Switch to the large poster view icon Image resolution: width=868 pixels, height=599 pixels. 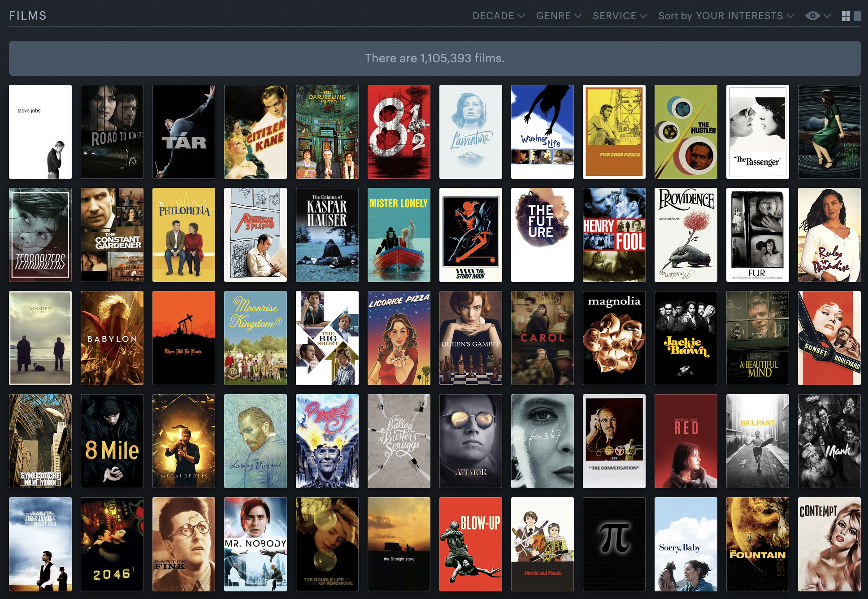tap(857, 16)
